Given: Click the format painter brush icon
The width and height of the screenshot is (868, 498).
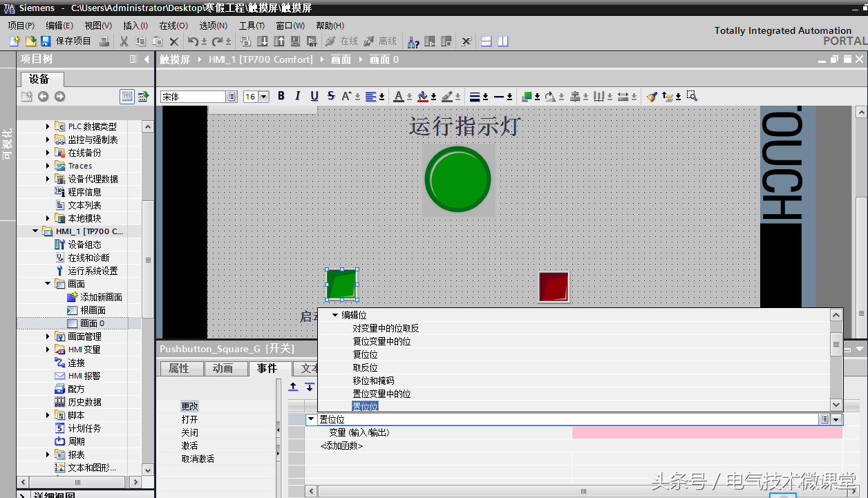Looking at the screenshot, I should coord(652,97).
